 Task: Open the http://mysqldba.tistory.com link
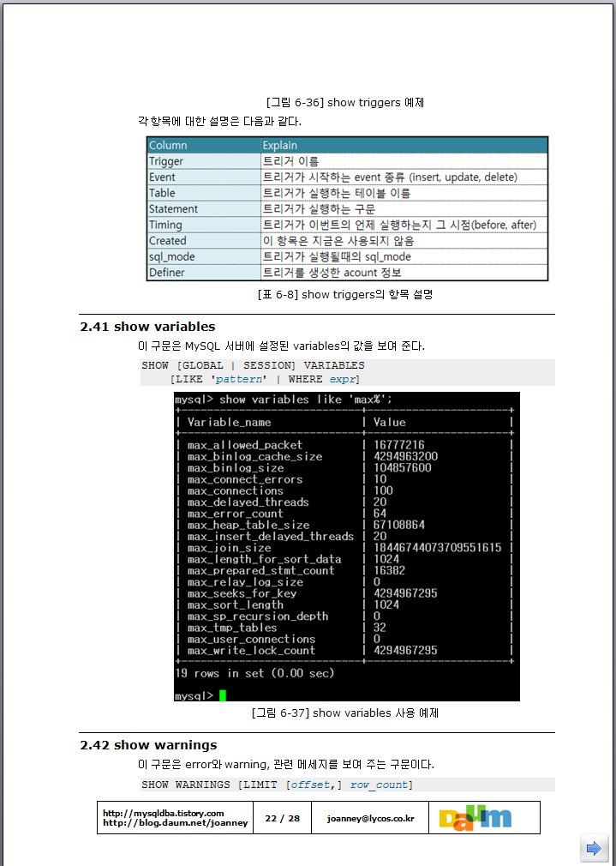coord(164,813)
